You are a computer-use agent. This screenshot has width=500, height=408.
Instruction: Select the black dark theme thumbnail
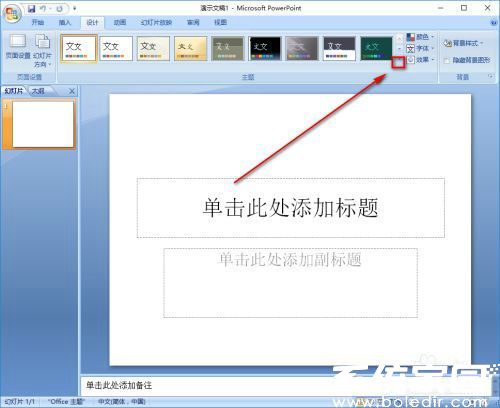265,48
